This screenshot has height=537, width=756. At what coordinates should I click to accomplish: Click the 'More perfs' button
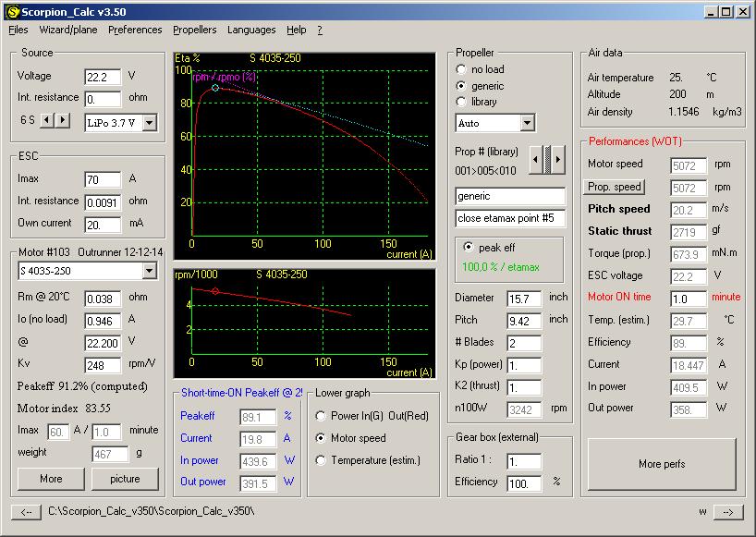[662, 464]
